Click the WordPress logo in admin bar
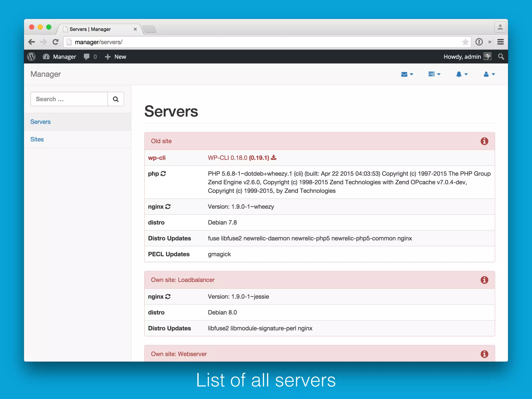 point(31,57)
